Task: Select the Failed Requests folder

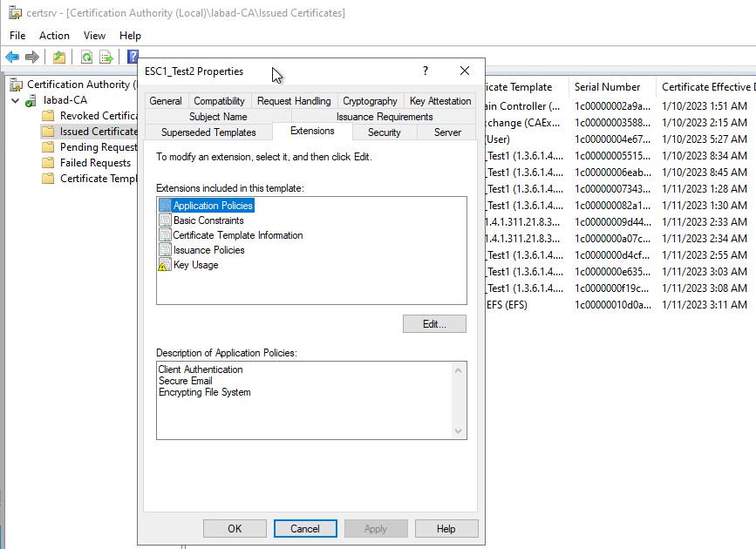Action: point(95,163)
